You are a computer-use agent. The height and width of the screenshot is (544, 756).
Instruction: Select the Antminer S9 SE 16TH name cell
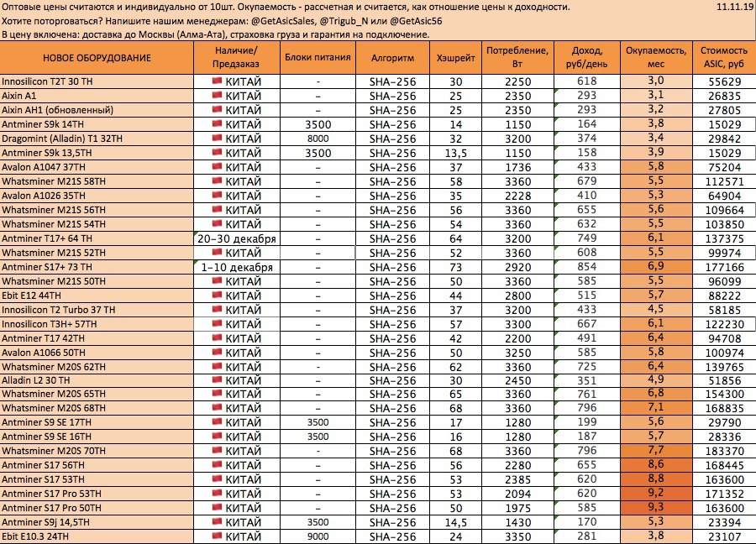coord(97,437)
